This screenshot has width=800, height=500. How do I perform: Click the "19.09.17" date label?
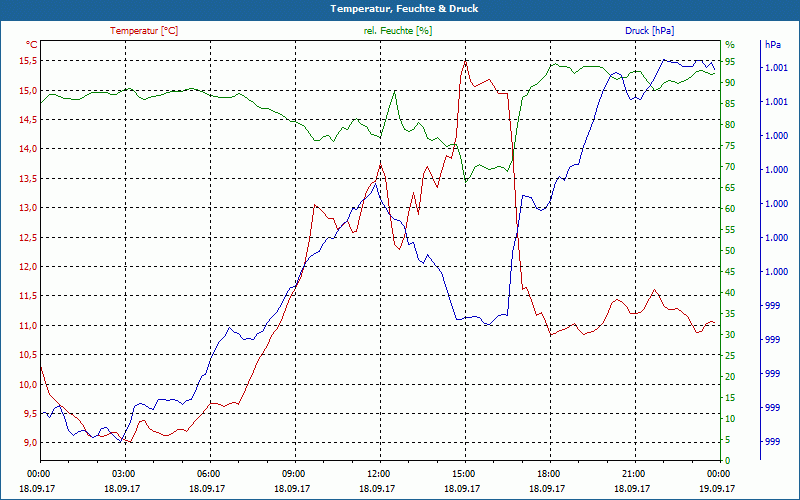click(717, 489)
